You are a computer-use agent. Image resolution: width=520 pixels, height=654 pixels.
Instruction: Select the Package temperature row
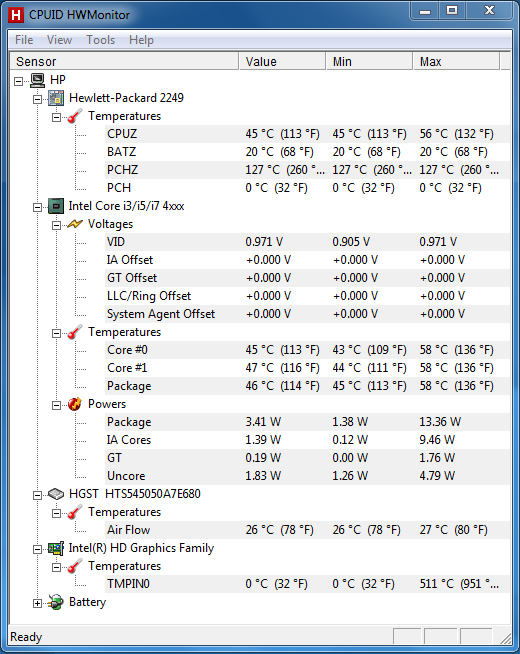(307, 386)
